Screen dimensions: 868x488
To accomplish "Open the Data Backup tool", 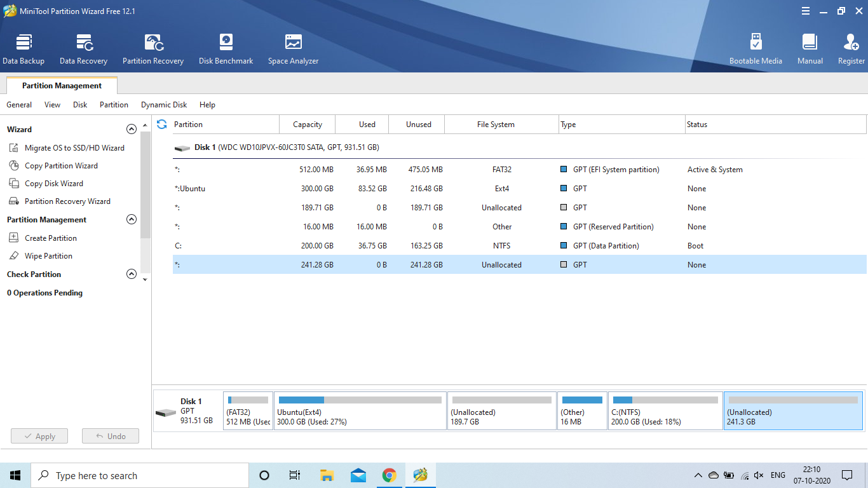I will (x=24, y=50).
